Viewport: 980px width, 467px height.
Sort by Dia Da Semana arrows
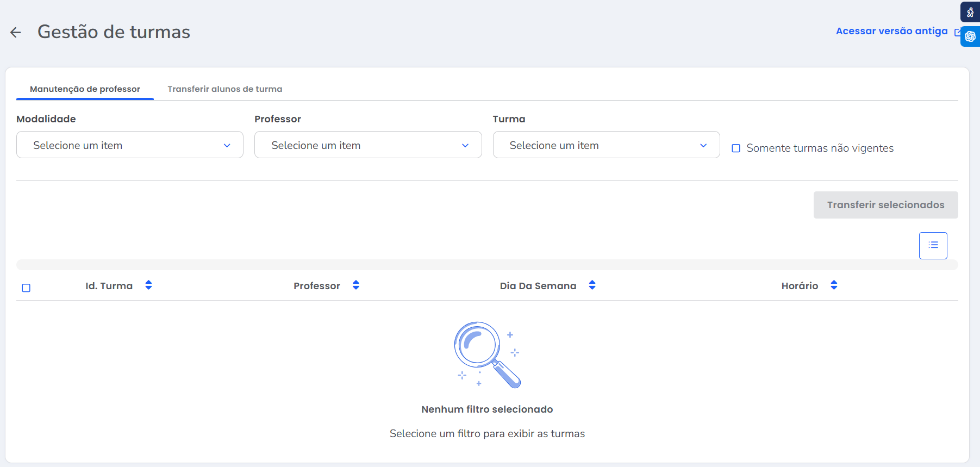[x=592, y=285]
